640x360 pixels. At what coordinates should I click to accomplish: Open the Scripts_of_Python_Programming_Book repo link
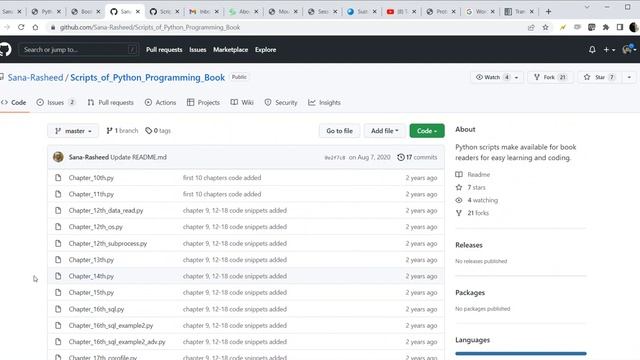(147, 78)
